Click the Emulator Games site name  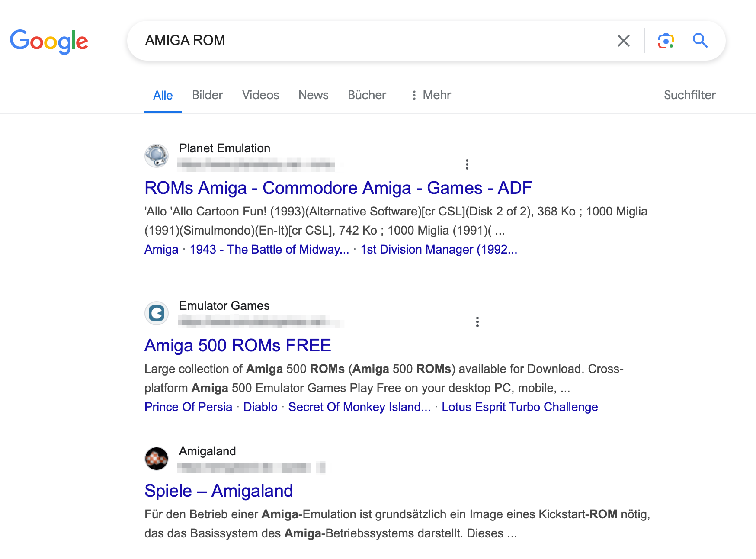coord(224,306)
